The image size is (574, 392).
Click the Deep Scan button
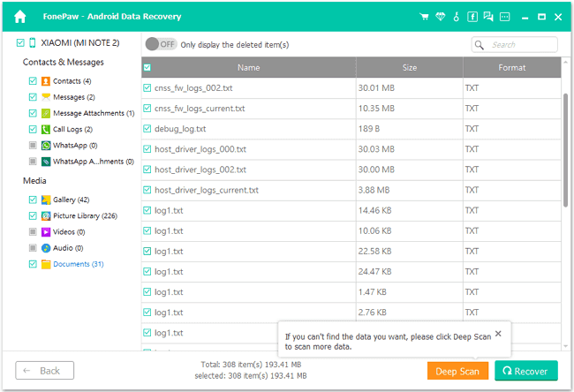(x=457, y=371)
